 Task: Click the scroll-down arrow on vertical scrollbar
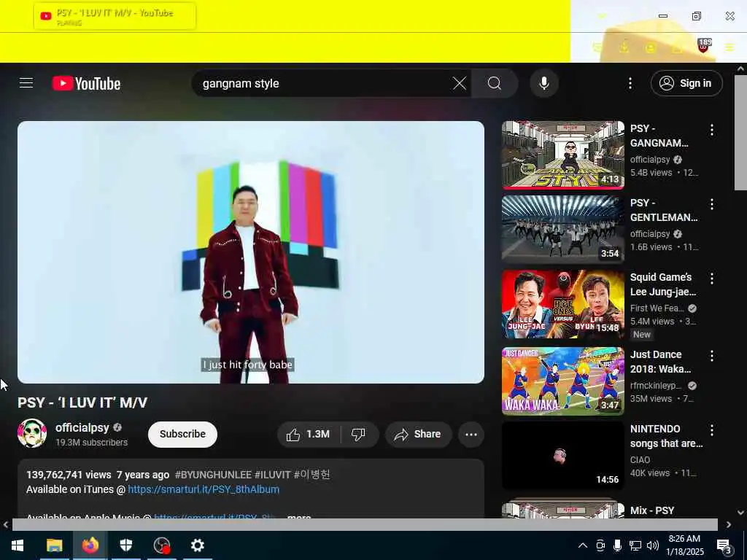click(x=740, y=513)
